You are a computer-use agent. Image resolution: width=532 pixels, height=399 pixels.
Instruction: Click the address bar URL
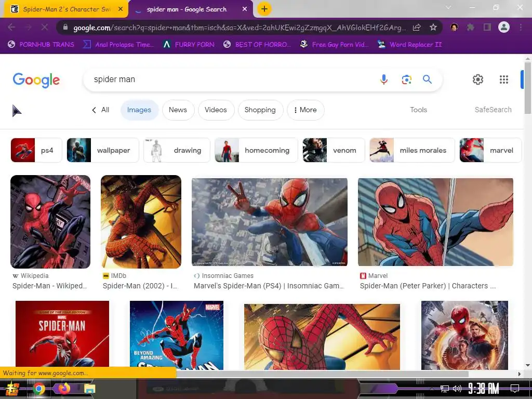click(x=239, y=28)
